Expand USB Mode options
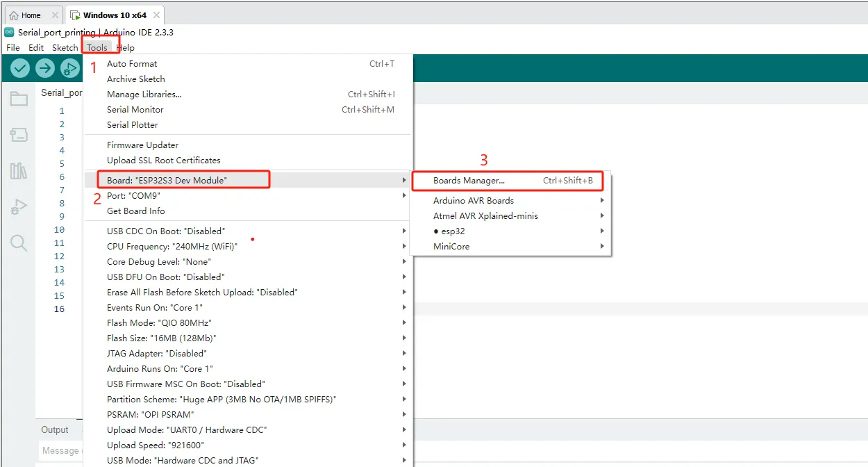The image size is (868, 467). click(248, 460)
